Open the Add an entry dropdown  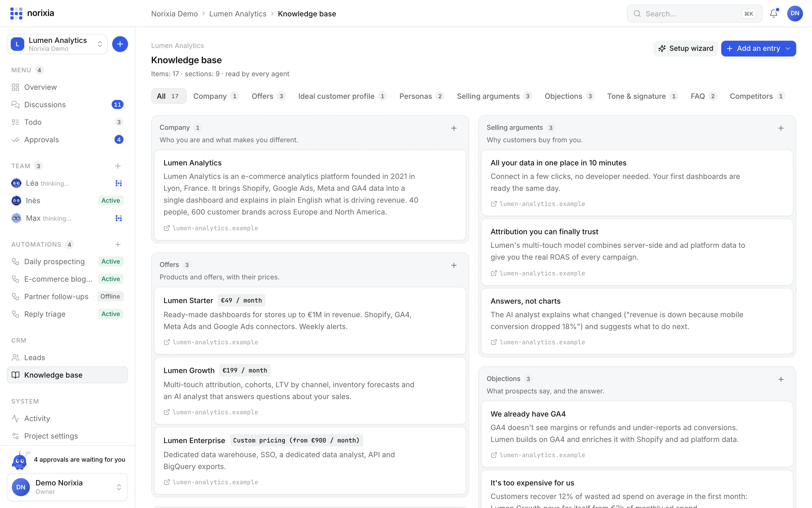758,48
